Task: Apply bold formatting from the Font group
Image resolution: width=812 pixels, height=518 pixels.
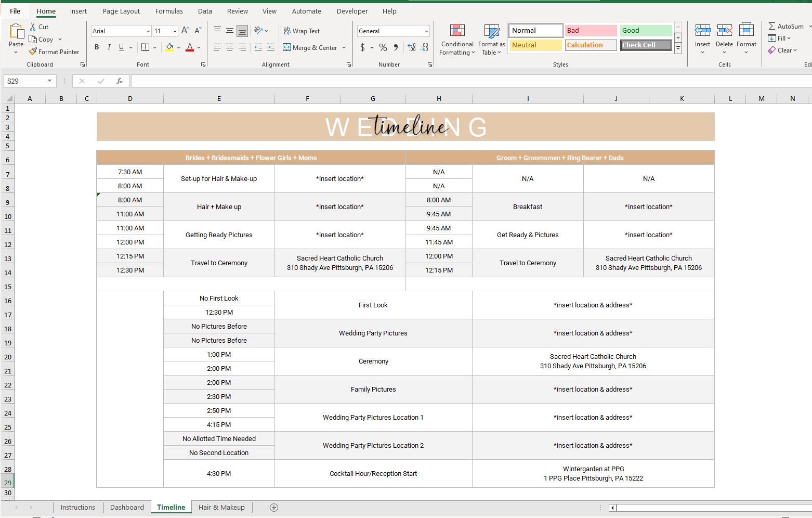Action: [x=97, y=47]
